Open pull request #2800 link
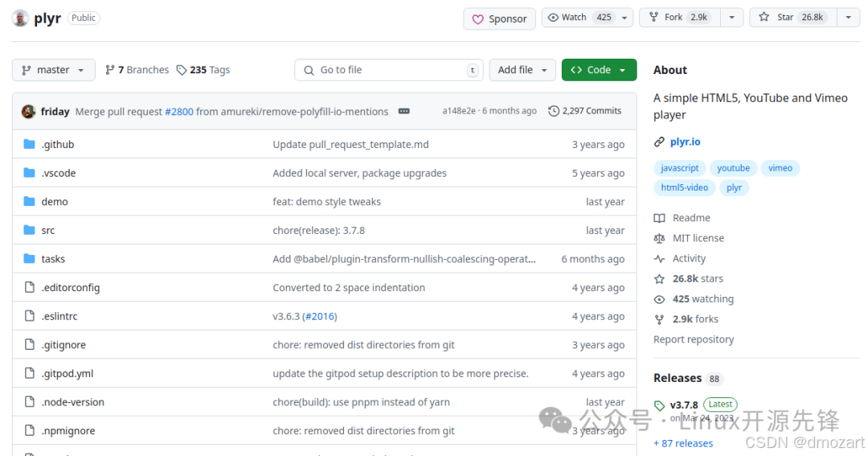868x456 pixels. pyautogui.click(x=178, y=111)
